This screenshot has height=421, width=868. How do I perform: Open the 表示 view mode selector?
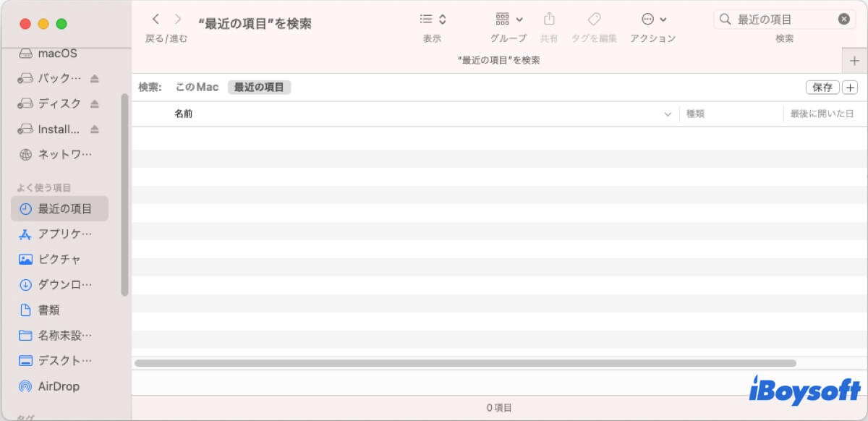433,20
